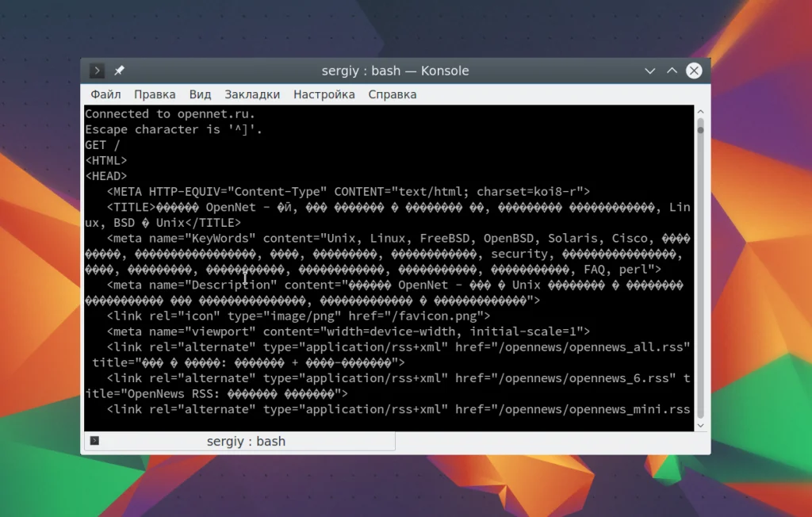Click the scrollbar down arrow

(x=701, y=425)
